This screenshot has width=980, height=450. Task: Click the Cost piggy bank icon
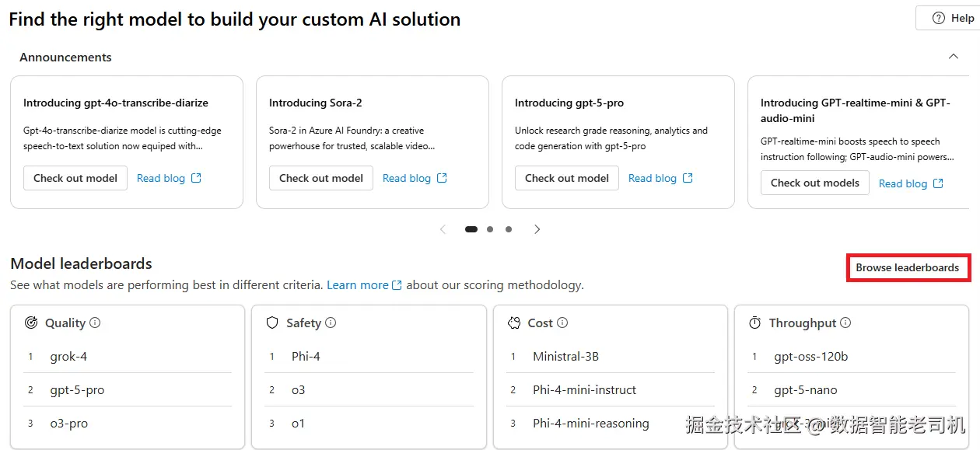click(513, 323)
